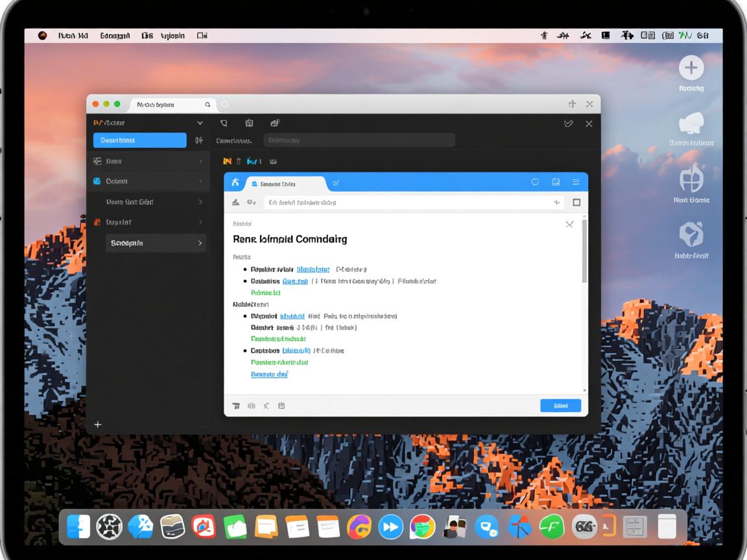The height and width of the screenshot is (560, 747).
Task: Click the first icon in bottom-left editor toolbar
Action: click(236, 406)
